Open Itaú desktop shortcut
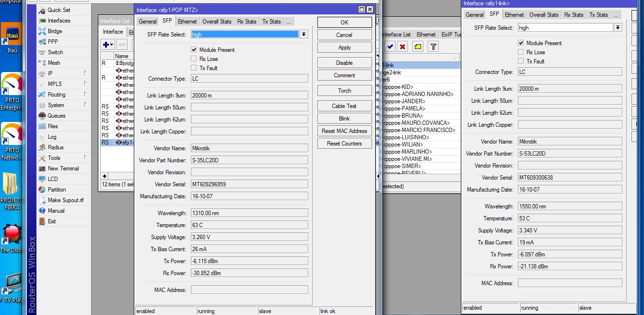The image size is (644, 315). point(12,37)
